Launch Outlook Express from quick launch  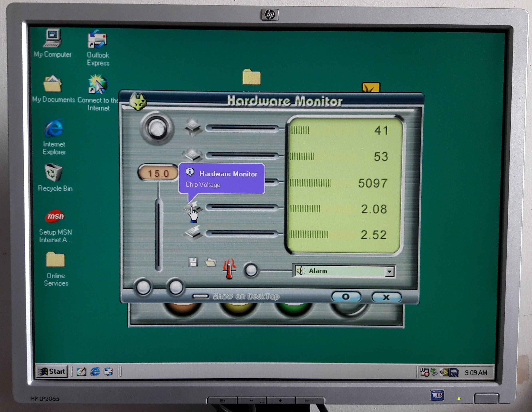[x=109, y=372]
